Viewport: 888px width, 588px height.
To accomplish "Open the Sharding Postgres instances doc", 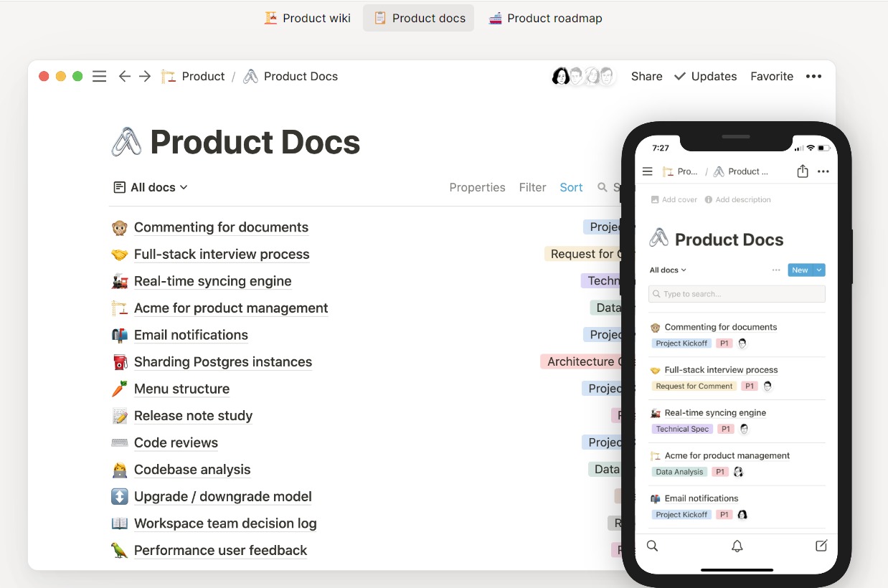I will pyautogui.click(x=222, y=362).
